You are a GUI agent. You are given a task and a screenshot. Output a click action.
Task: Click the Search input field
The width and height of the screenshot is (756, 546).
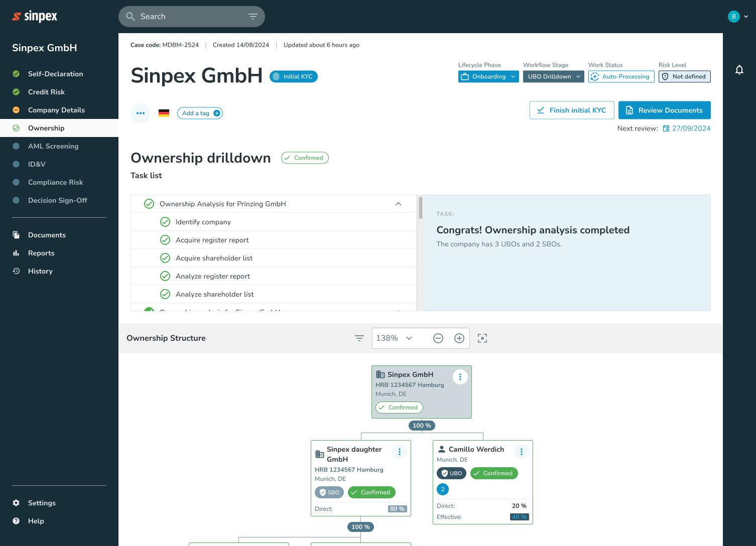click(x=192, y=17)
